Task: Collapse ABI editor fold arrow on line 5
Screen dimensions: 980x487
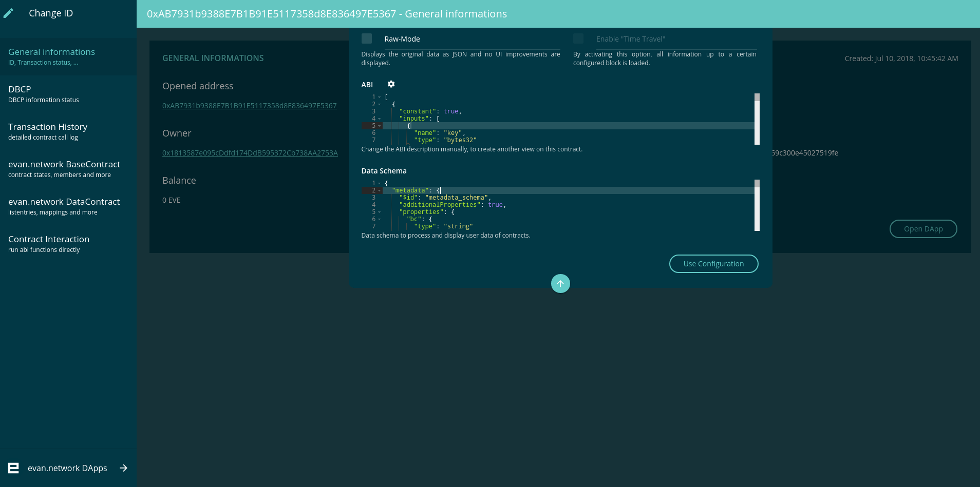Action: (x=380, y=126)
